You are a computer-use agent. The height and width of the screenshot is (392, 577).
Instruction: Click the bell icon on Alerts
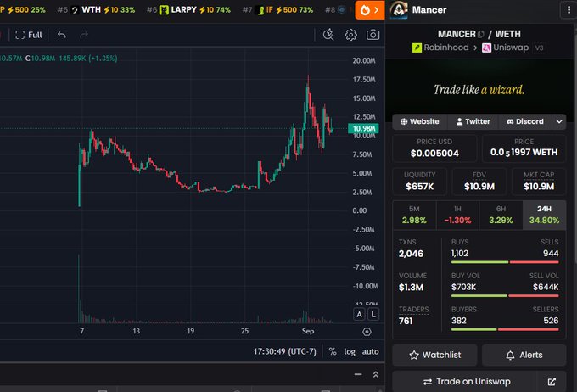pyautogui.click(x=510, y=356)
